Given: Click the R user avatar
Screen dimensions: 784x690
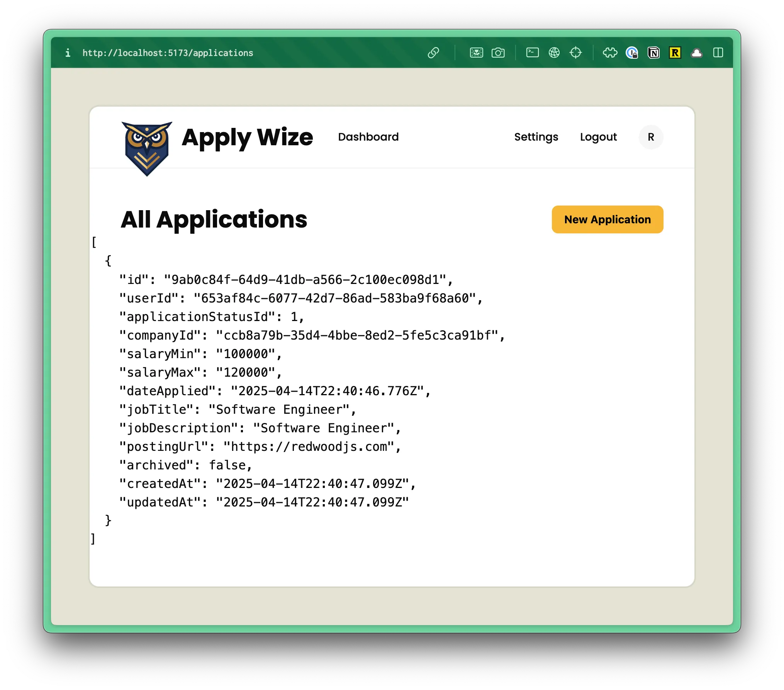Looking at the screenshot, I should 651,137.
